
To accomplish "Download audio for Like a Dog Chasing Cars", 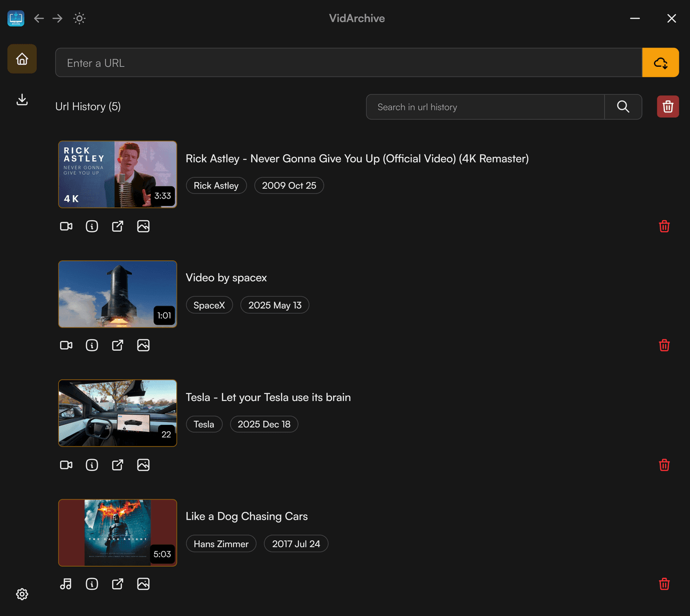I will pos(66,584).
